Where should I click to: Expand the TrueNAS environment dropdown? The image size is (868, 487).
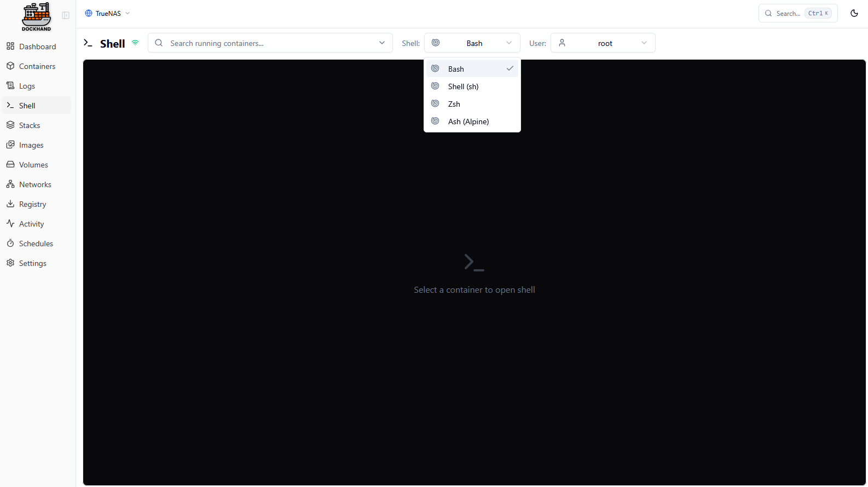(108, 13)
